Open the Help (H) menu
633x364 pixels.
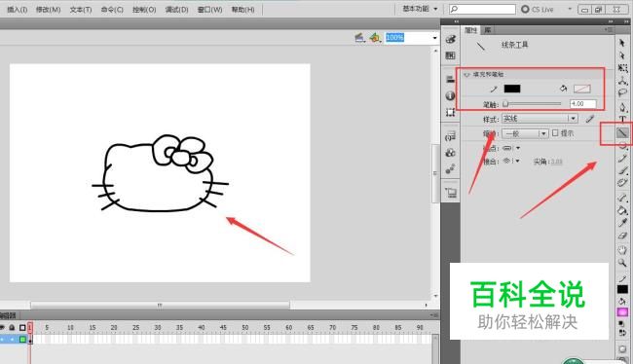point(242,10)
